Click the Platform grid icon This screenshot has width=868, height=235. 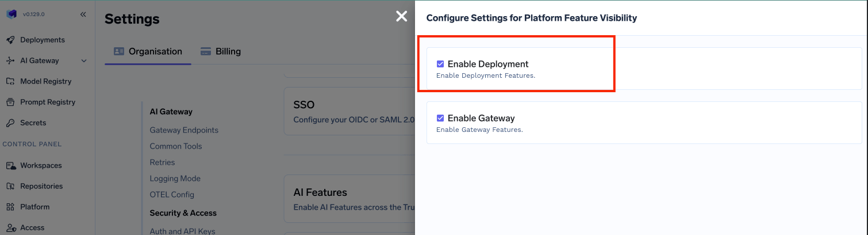click(x=10, y=207)
